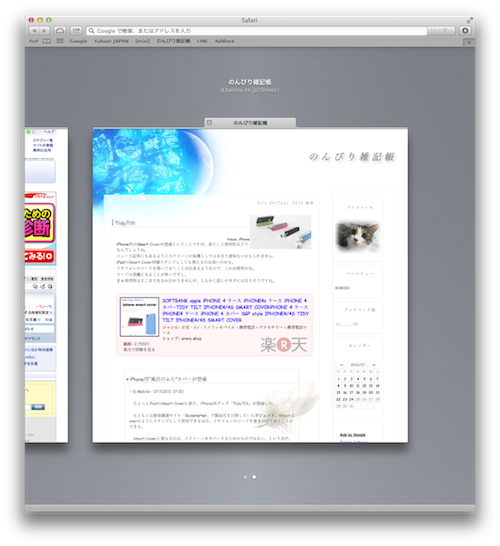Click the cat profile photo in preview
The height and width of the screenshot is (546, 500).
pos(358,236)
